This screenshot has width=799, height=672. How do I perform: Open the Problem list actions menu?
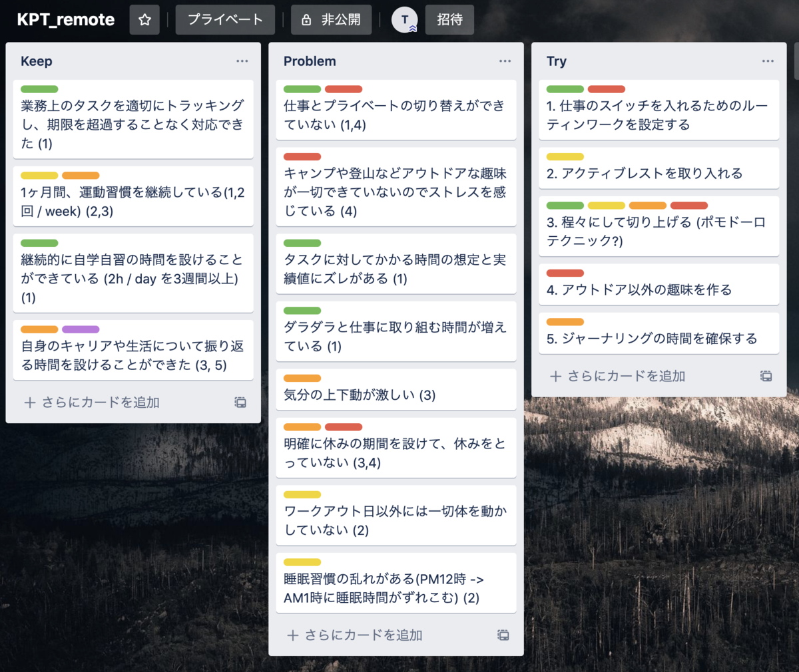[505, 61]
